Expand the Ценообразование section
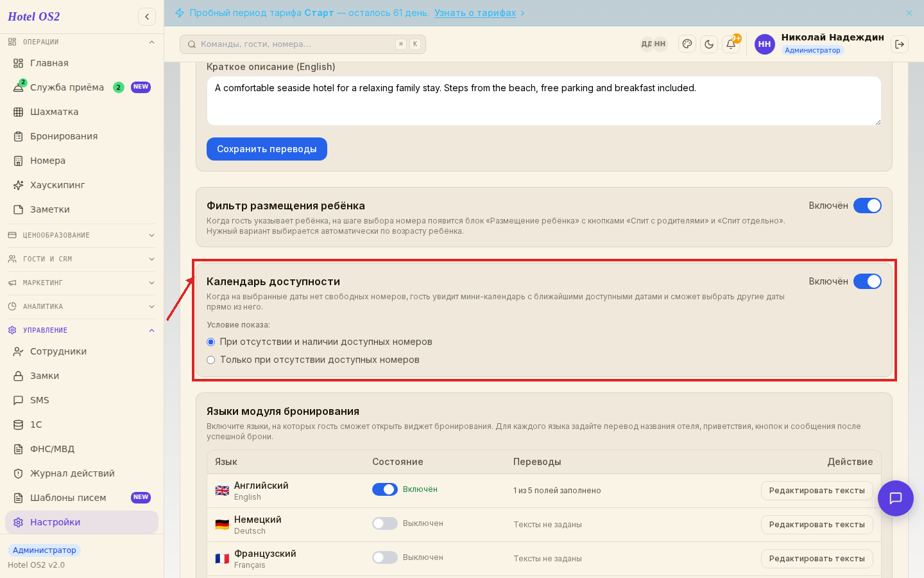924x578 pixels. 82,235
